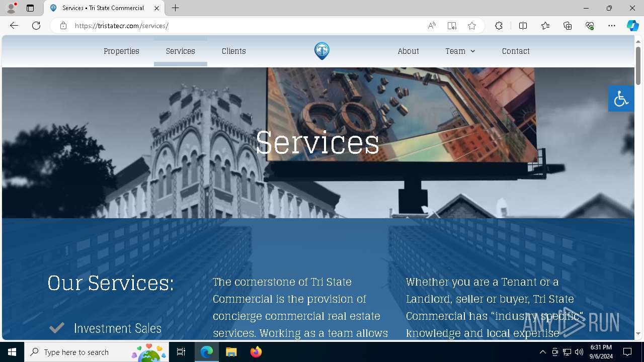The image size is (644, 362).
Task: Click the browser back arrow
Action: (x=14, y=26)
